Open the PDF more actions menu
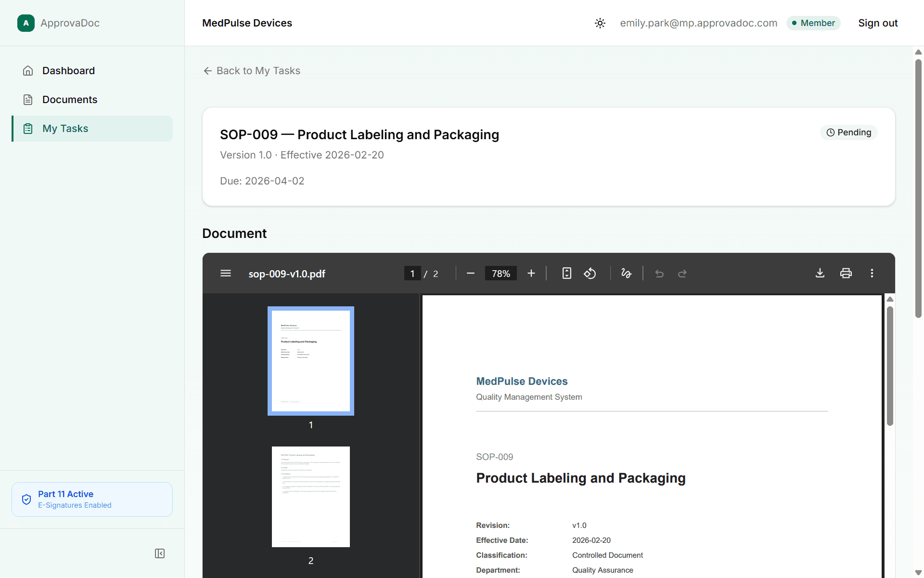Viewport: 924px width, 578px height. pyautogui.click(x=872, y=274)
